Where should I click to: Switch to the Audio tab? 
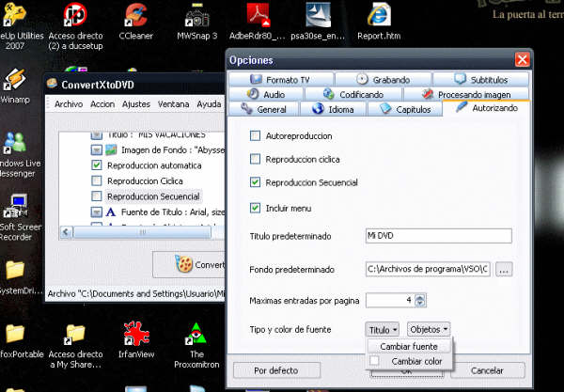[x=266, y=94]
